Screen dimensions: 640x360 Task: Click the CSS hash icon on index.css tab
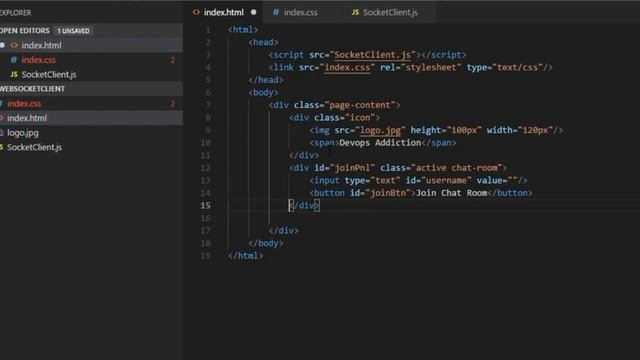click(x=276, y=12)
